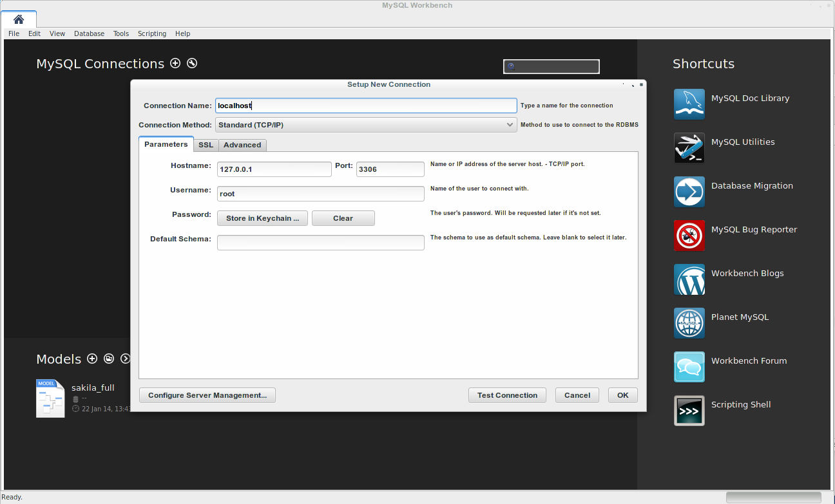The width and height of the screenshot is (835, 504).
Task: Open the Edit menu
Action: (34, 33)
